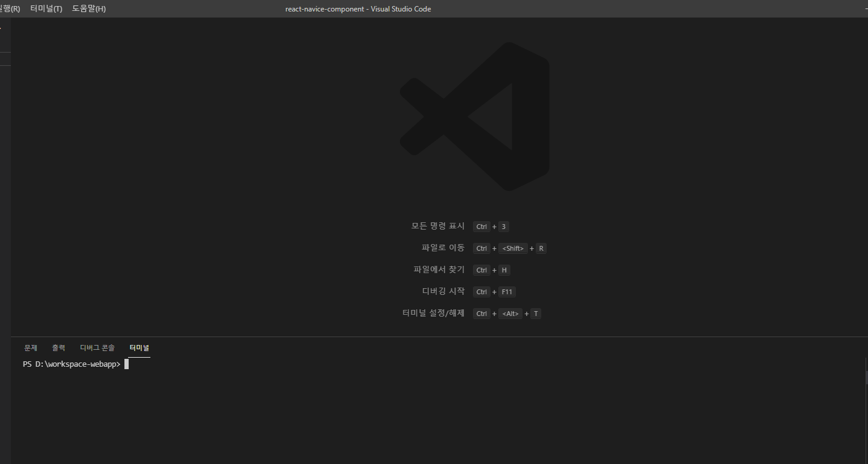
Task: Click the <Alt> key hint
Action: point(510,314)
